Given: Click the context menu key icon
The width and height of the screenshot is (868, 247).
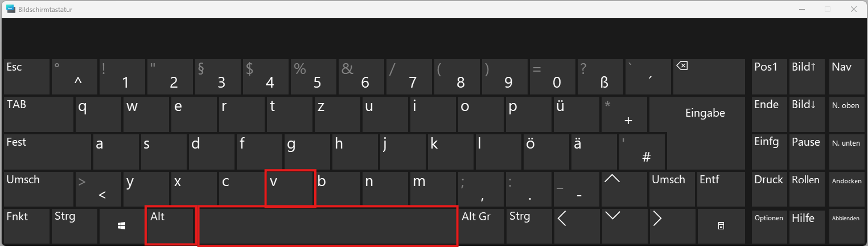Looking at the screenshot, I should (x=721, y=226).
